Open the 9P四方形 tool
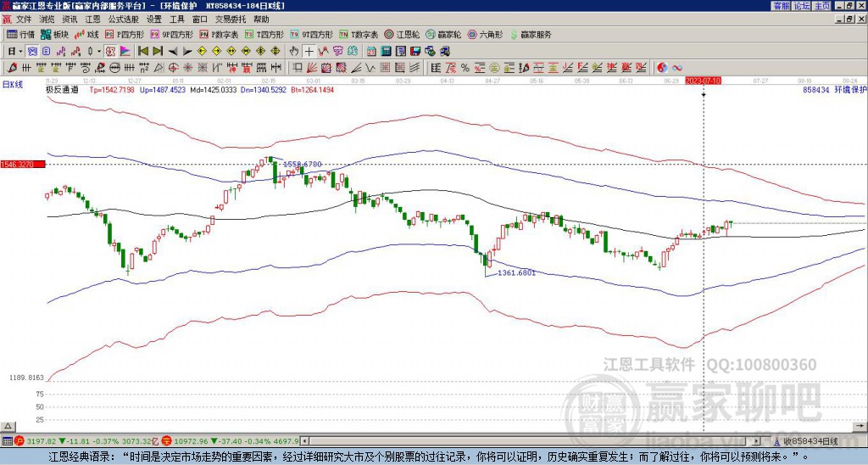Image resolution: width=868 pixels, height=465 pixels. (x=171, y=34)
